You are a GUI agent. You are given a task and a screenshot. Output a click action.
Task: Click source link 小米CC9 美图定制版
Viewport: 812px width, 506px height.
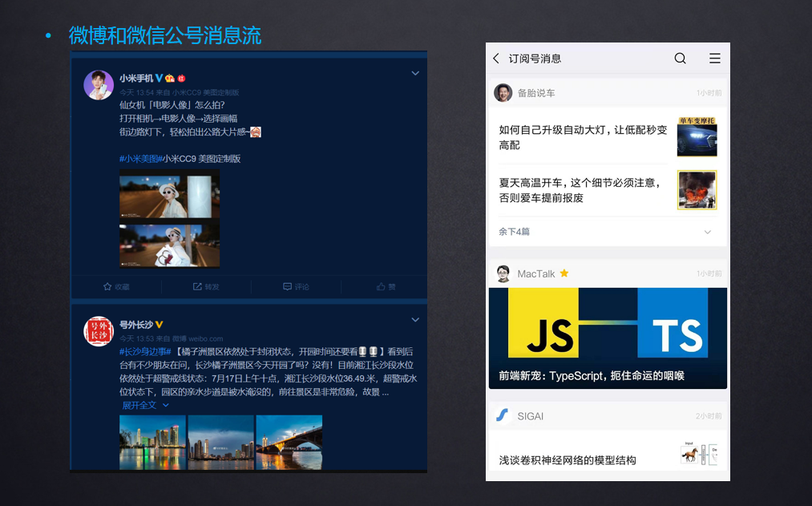(x=205, y=92)
